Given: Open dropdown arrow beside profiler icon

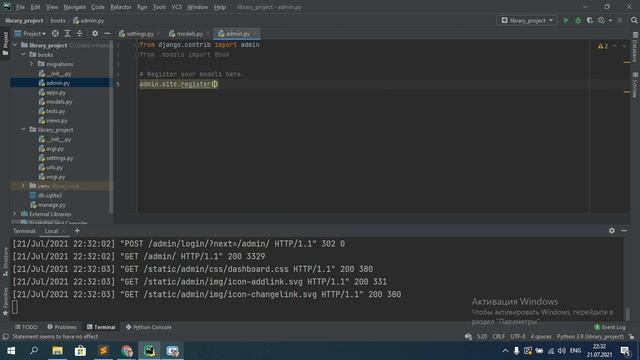Looking at the screenshot, I should click(610, 20).
